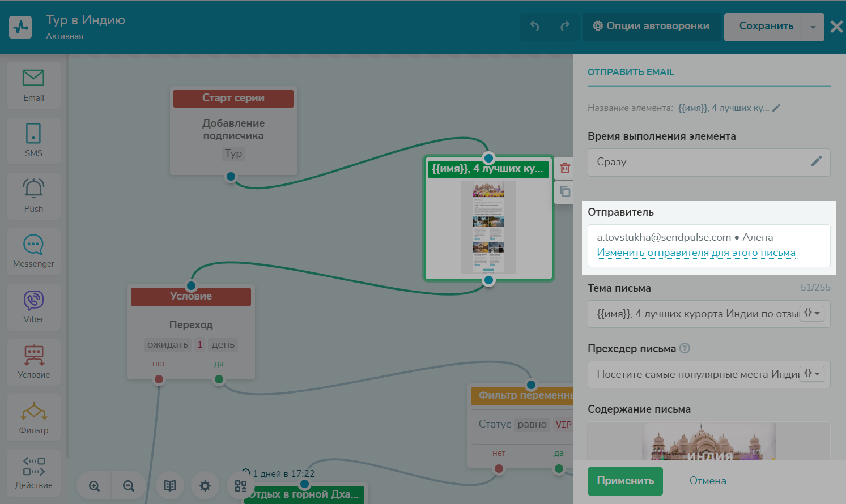
Task: Open Опции автоворонки settings
Action: 651,26
